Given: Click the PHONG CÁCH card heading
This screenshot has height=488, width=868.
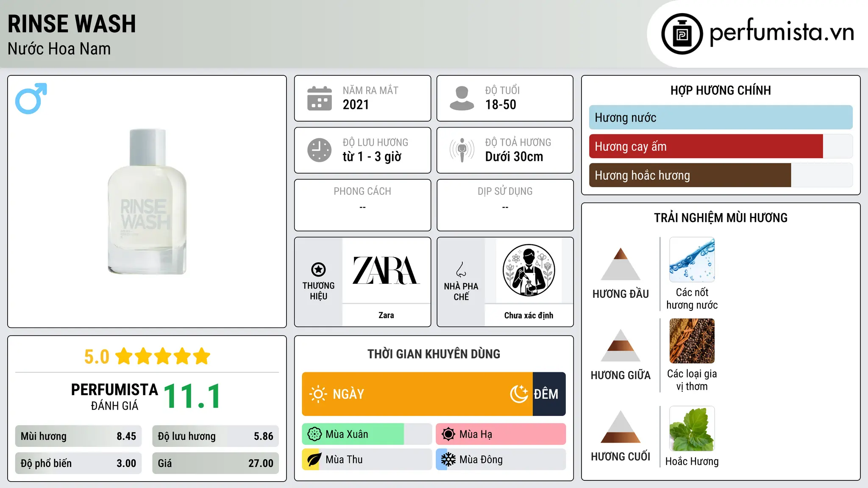Looking at the screenshot, I should point(362,191).
